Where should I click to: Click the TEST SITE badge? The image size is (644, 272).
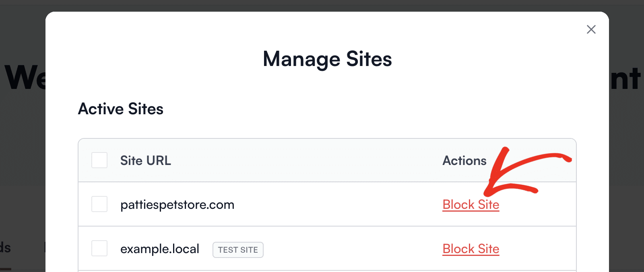tap(238, 250)
